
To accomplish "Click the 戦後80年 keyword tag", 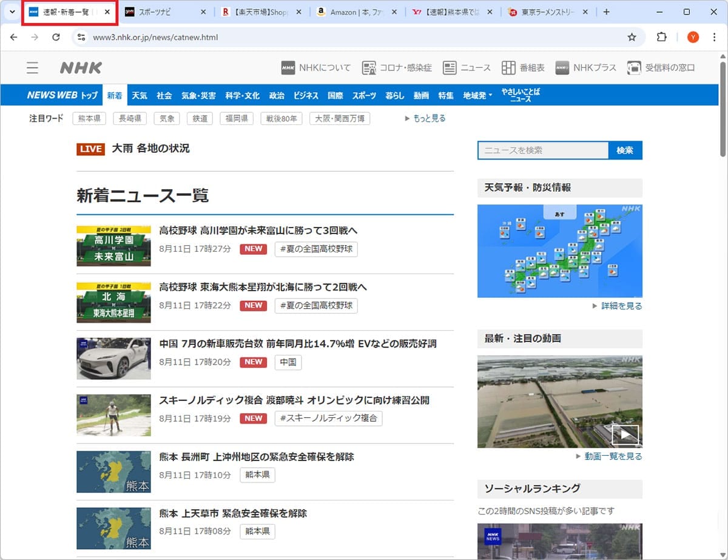I will (x=281, y=119).
